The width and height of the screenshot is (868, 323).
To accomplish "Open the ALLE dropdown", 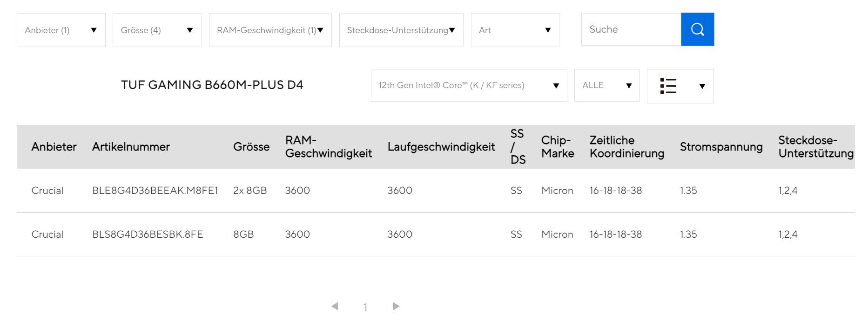I will tap(607, 85).
